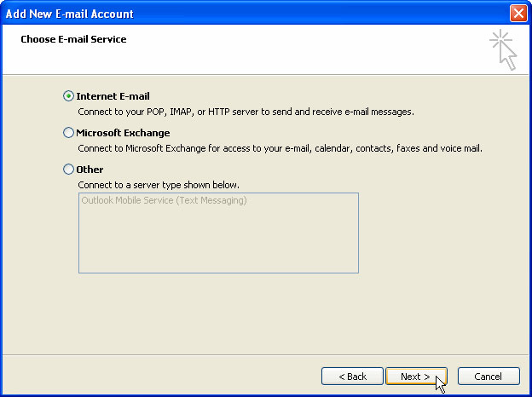The height and width of the screenshot is (397, 532).
Task: Click "Connect to a server type shown below" text
Action: pos(159,185)
